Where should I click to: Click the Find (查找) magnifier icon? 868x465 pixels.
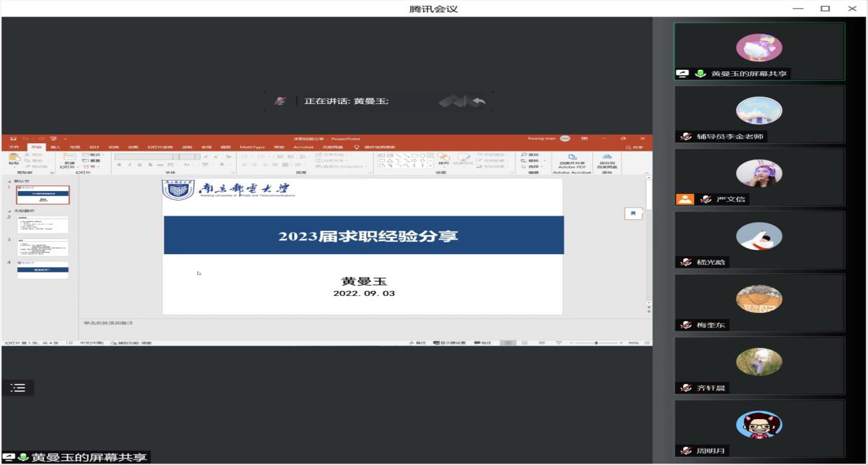click(524, 155)
